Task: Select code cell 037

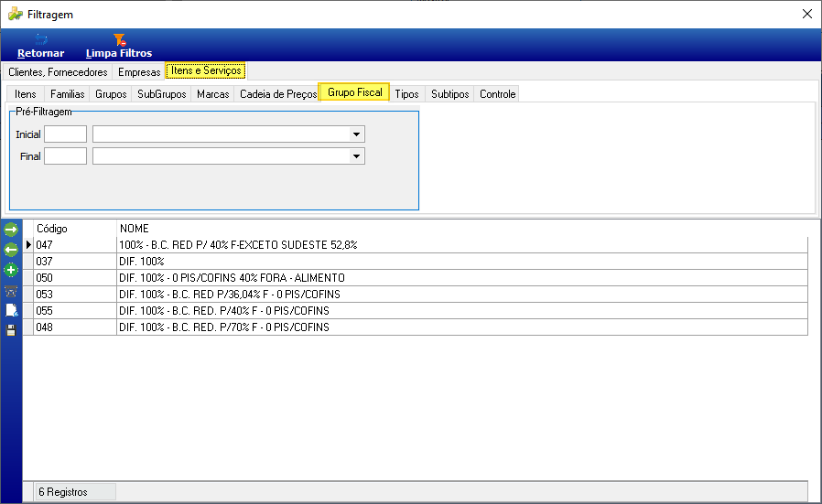Action: tap(75, 262)
